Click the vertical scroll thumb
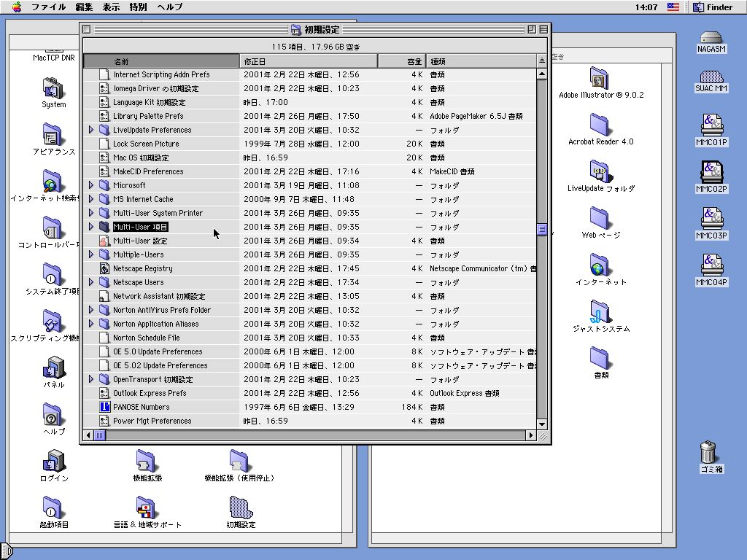This screenshot has height=560, width=747. point(542,230)
